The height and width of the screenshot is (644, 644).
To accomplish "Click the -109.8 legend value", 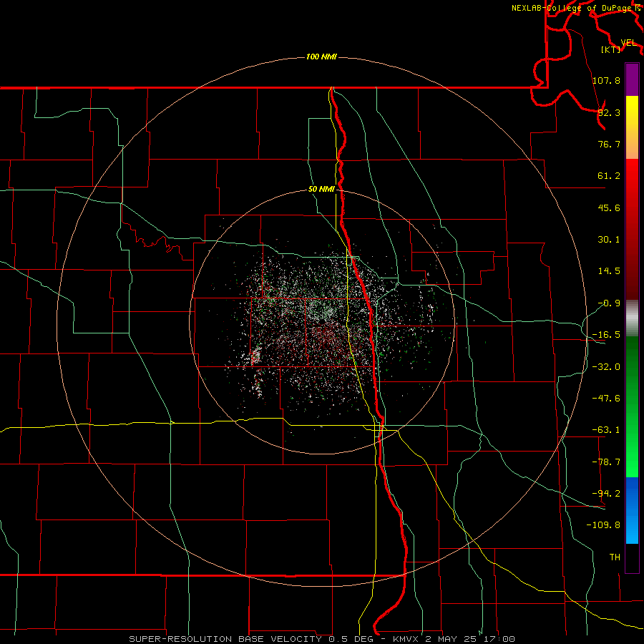I will tap(603, 525).
